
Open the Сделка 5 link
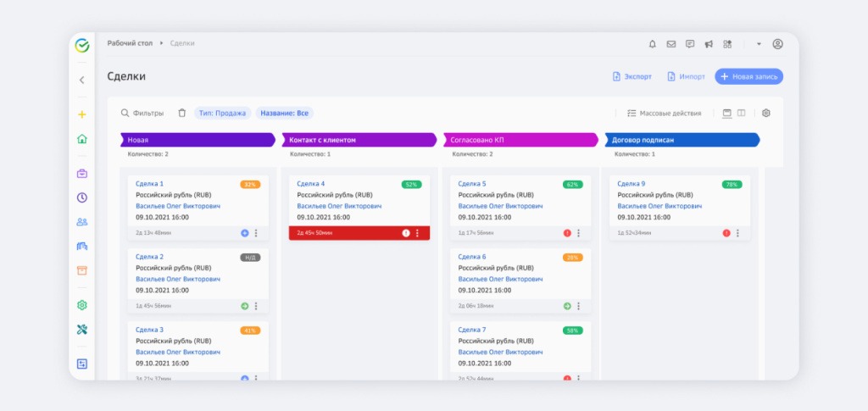tap(472, 184)
